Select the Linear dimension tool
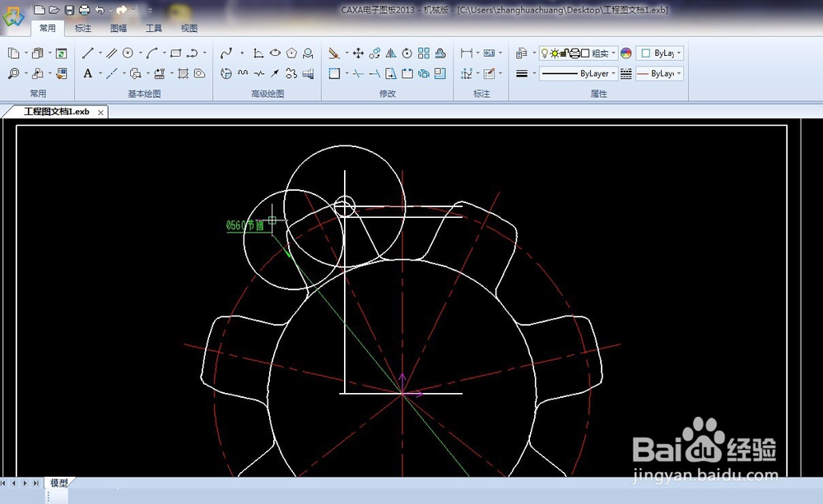This screenshot has height=504, width=823. point(466,53)
